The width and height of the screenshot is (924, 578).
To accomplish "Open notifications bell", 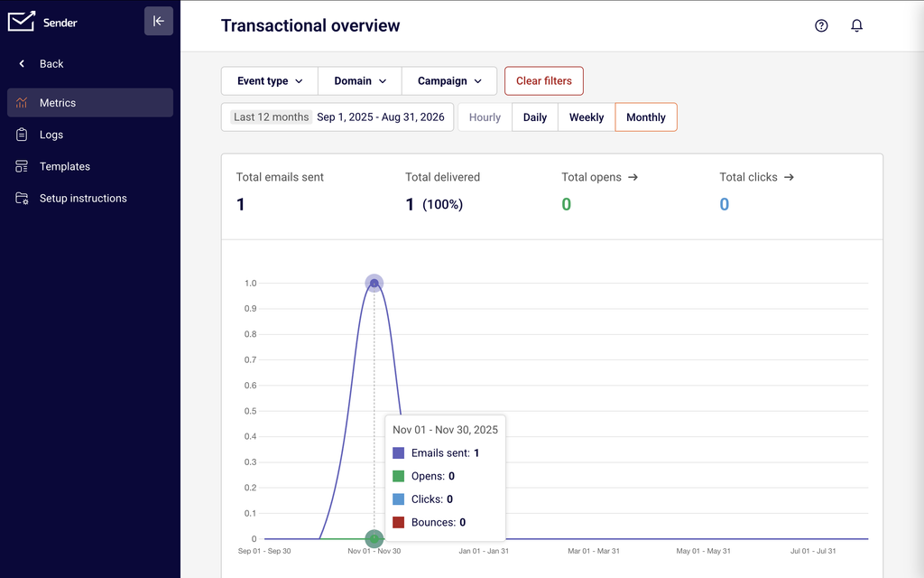I will coord(857,25).
